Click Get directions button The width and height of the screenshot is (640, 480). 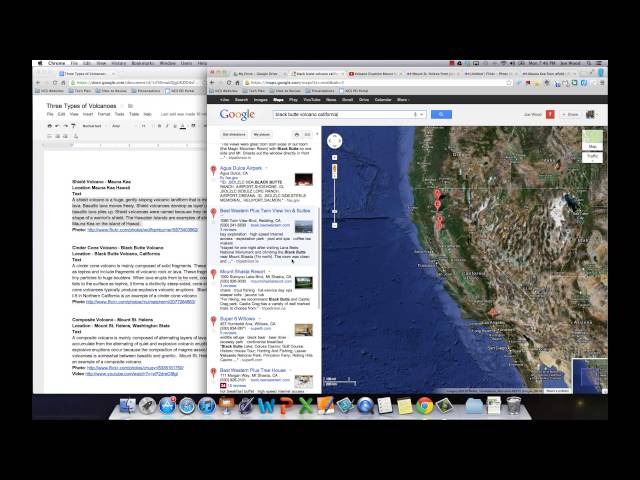click(x=234, y=134)
